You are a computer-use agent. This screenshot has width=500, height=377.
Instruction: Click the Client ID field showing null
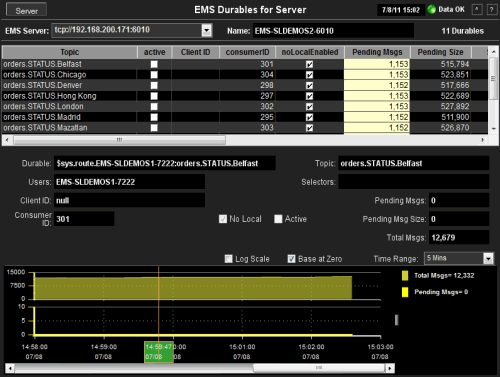click(129, 200)
